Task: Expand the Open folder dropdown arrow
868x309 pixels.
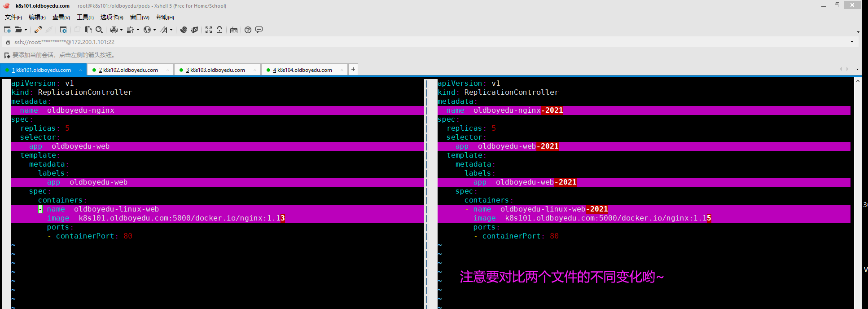Action: (26, 30)
